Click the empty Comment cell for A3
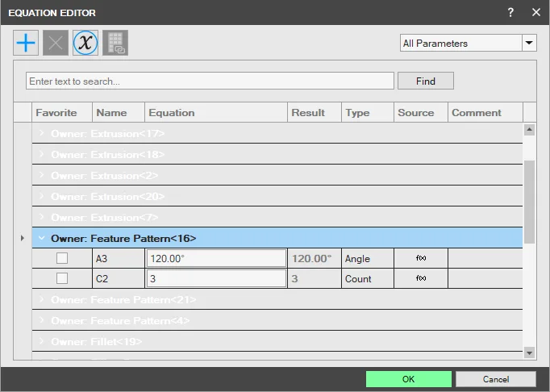The image size is (550, 392). coord(485,258)
